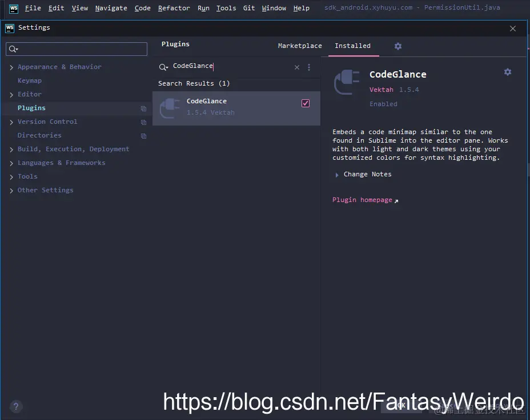Click the CodeGlance plug icon in the results list
The height and width of the screenshot is (420, 530).
tap(170, 108)
